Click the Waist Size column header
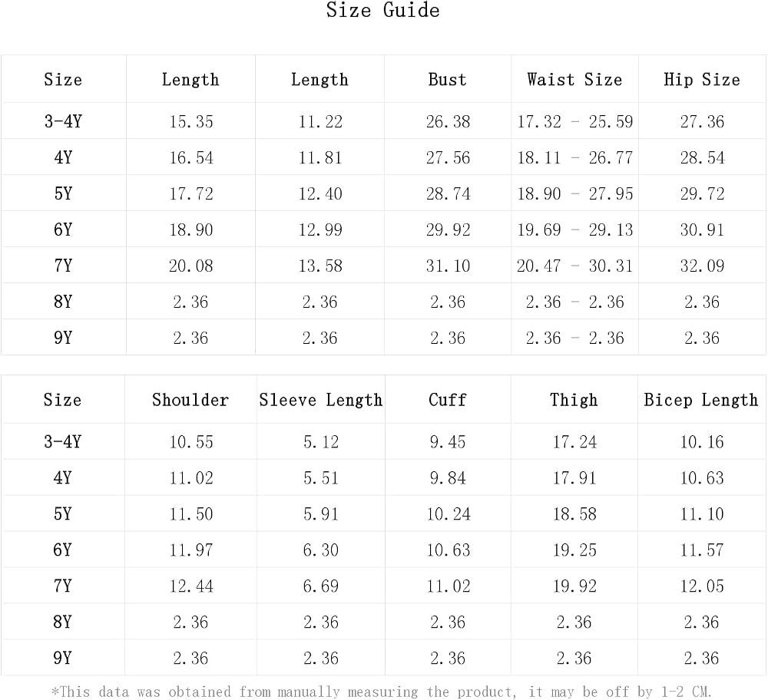 pyautogui.click(x=574, y=79)
